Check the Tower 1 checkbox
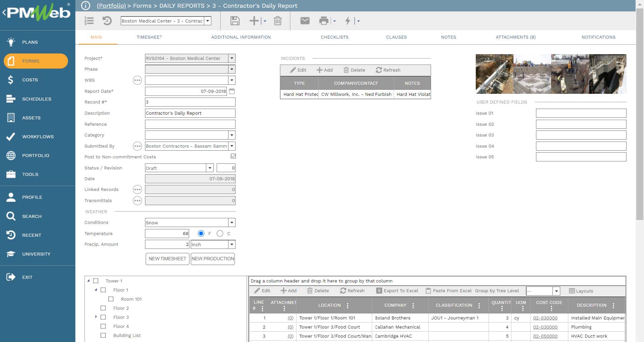 point(96,281)
